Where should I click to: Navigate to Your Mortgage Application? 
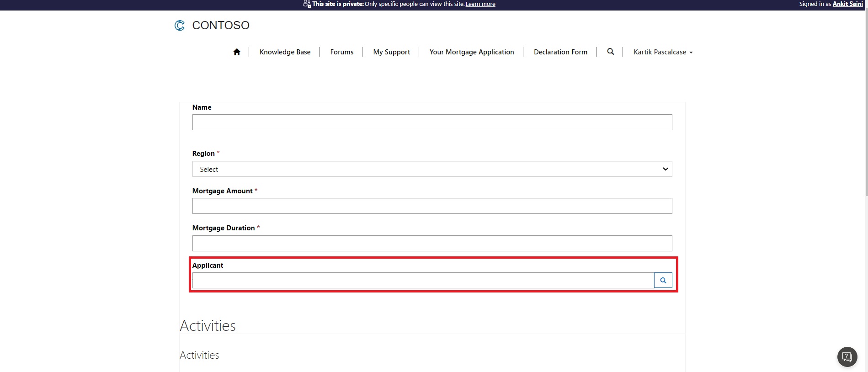[x=471, y=52]
